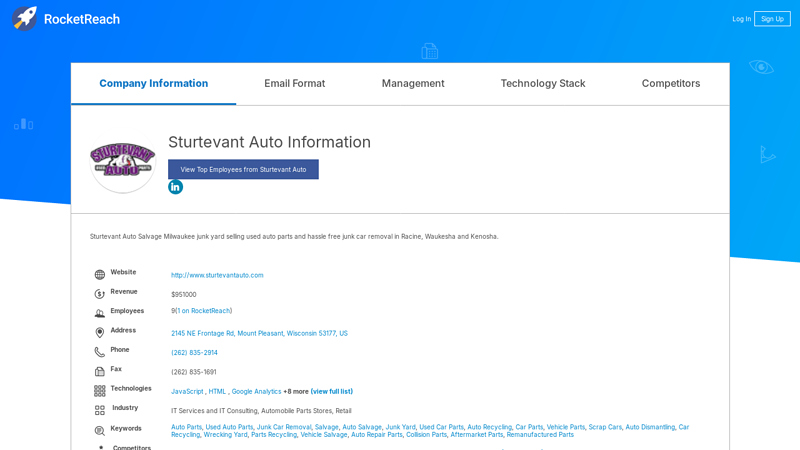Screen dimensions: 800x450
Task: Click the Sturtevant Auto company logo
Action: point(122,162)
